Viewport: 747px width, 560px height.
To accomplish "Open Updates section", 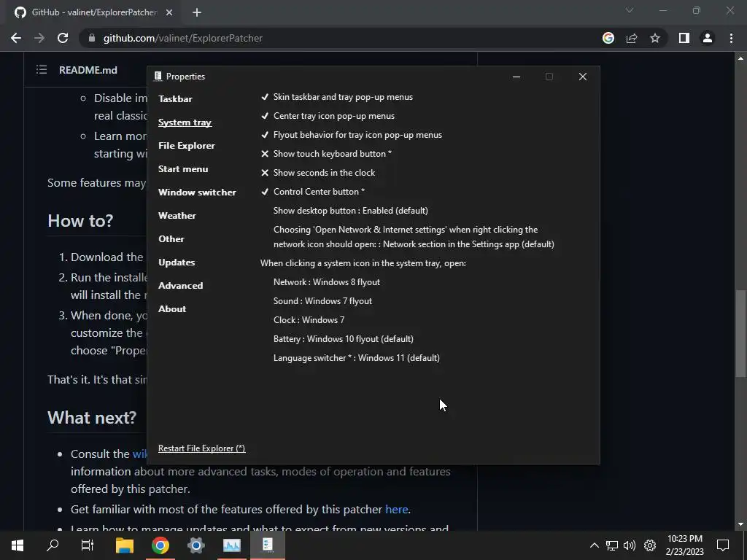I will coord(177,262).
